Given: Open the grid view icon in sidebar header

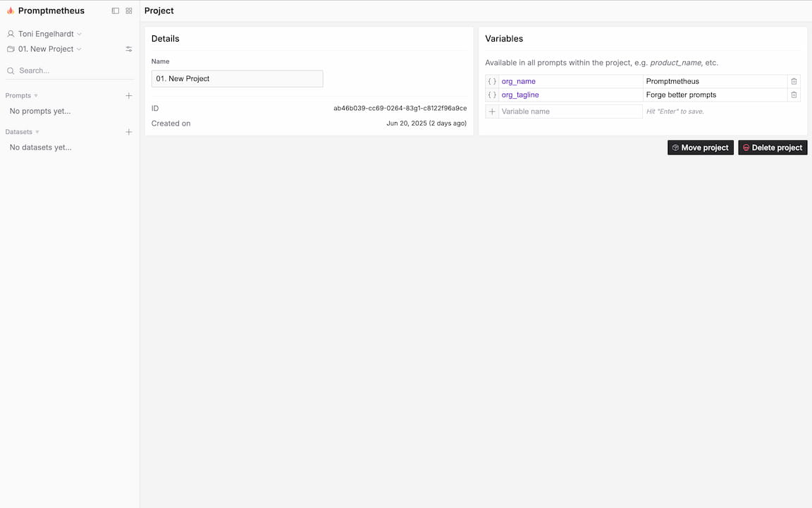Looking at the screenshot, I should point(129,11).
